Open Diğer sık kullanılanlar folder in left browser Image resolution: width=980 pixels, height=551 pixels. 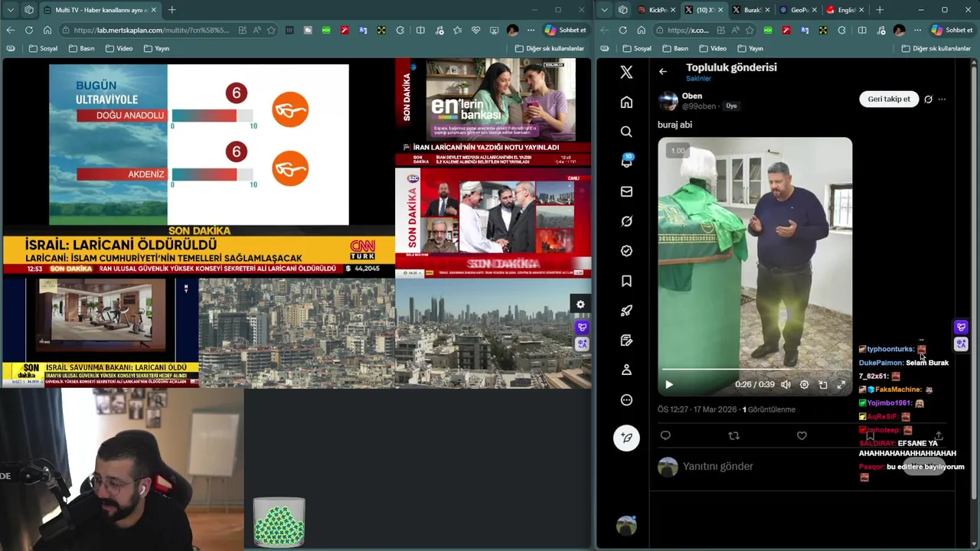(x=550, y=48)
